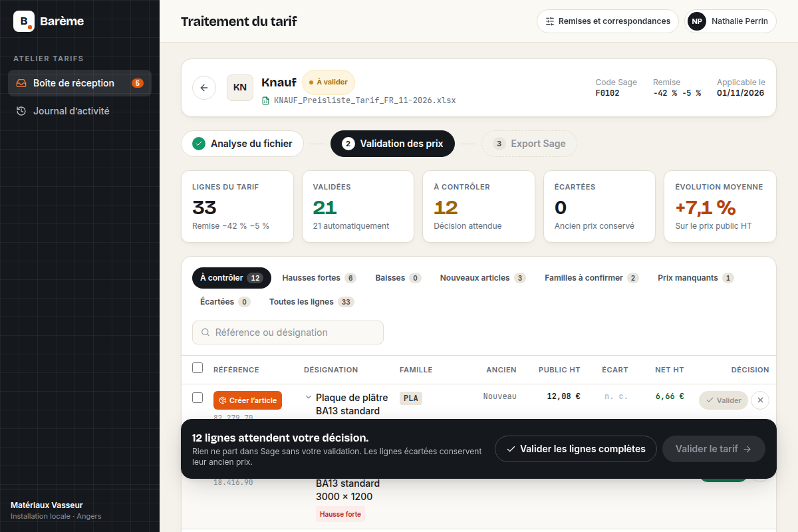Screen dimensions: 798x532
Task: Click Créer l'article button
Action: coord(247,400)
